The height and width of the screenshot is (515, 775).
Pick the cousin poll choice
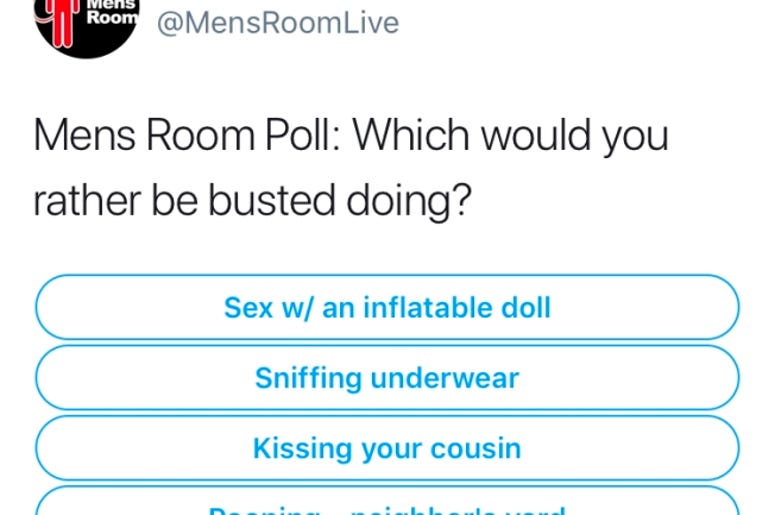(388, 448)
